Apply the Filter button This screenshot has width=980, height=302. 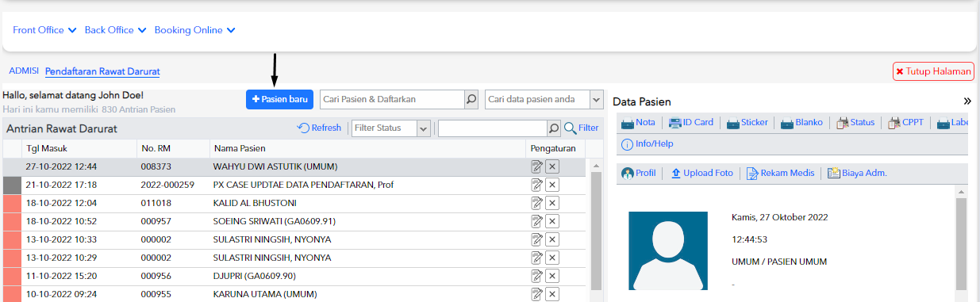point(582,128)
